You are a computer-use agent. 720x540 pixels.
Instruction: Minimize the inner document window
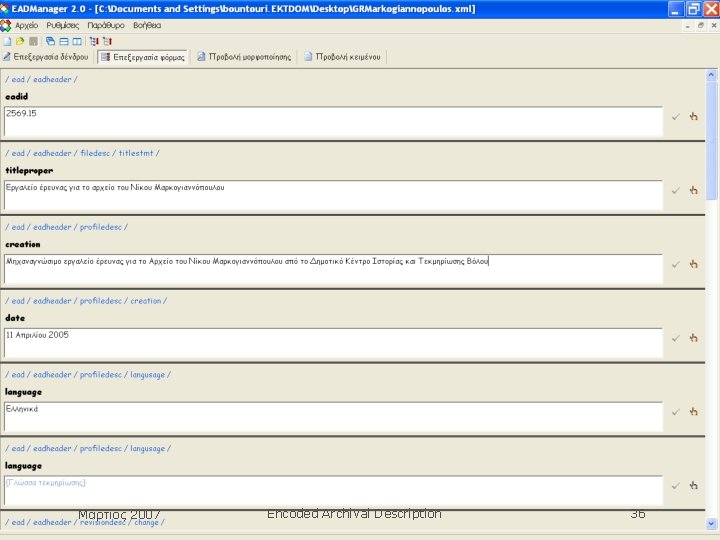(687, 26)
